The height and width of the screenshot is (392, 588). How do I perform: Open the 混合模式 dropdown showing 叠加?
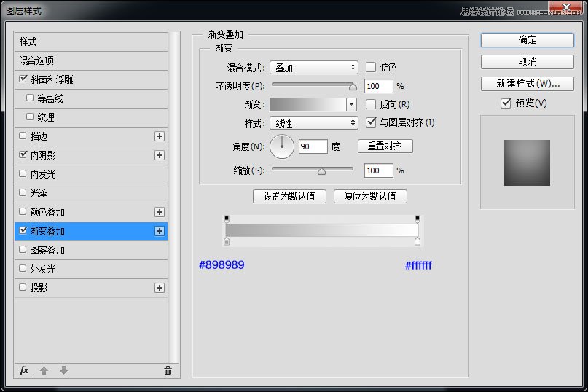(x=314, y=68)
